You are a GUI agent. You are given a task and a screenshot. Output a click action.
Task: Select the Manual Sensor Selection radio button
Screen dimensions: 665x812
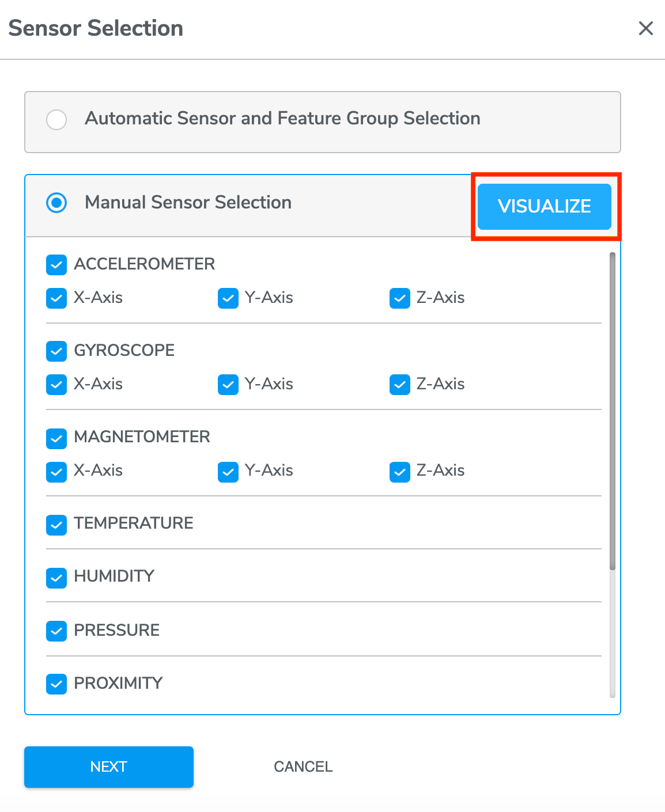pos(56,203)
